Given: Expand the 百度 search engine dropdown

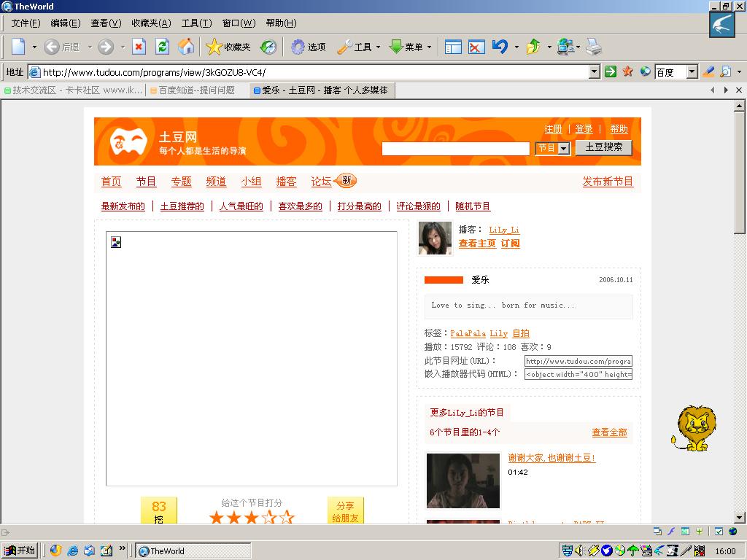Looking at the screenshot, I should coord(692,72).
